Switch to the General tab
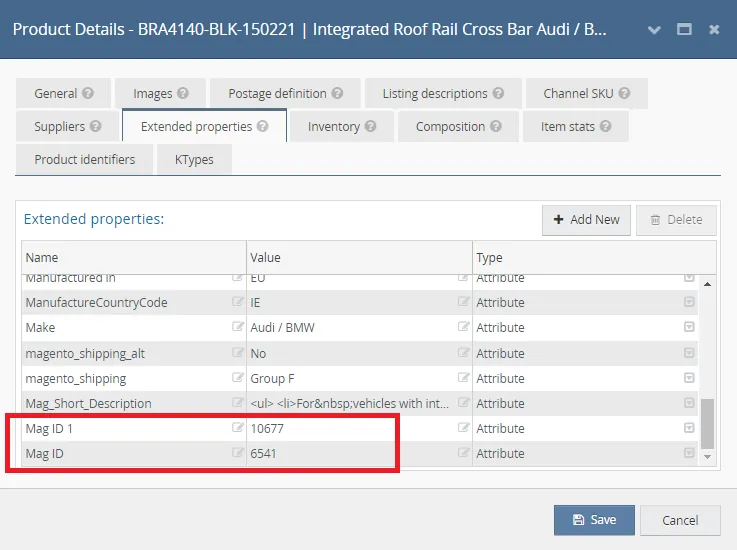737x550 pixels. click(x=63, y=93)
